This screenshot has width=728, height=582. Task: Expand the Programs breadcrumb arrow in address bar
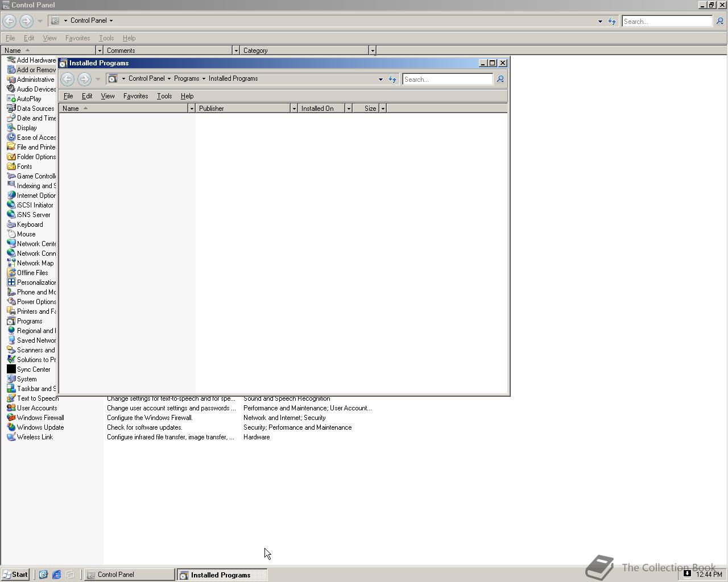204,79
